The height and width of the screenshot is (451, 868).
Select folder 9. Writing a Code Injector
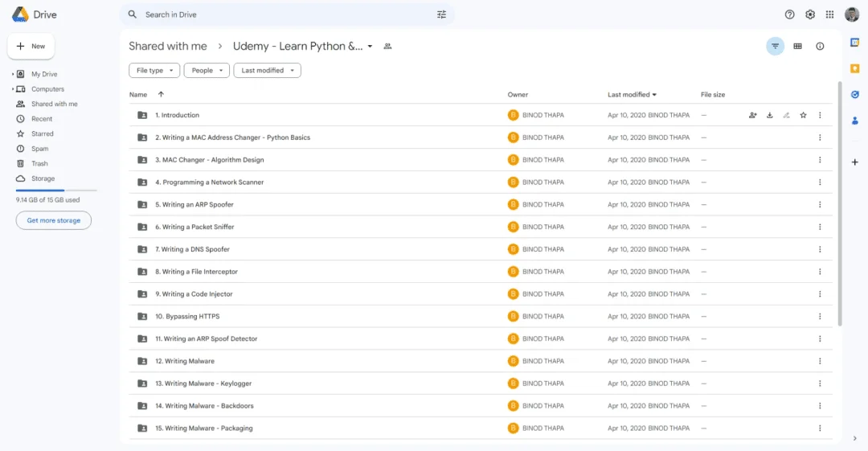[x=481, y=294]
